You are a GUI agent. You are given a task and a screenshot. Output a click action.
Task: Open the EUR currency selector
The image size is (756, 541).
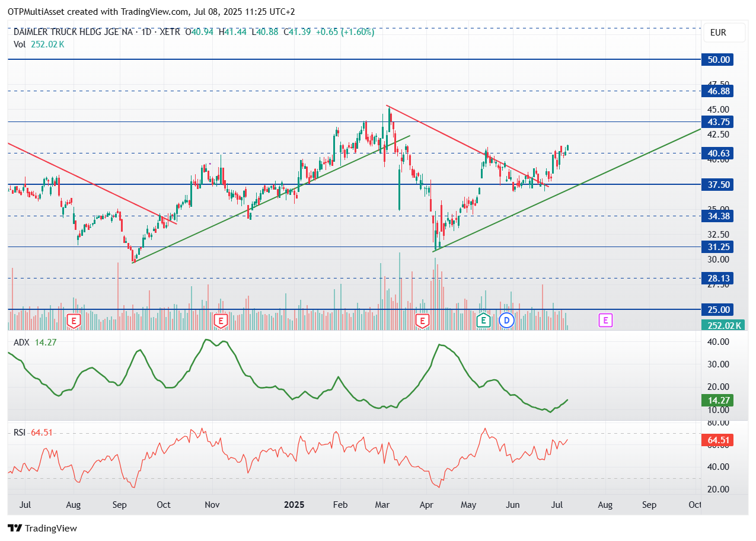tap(717, 33)
